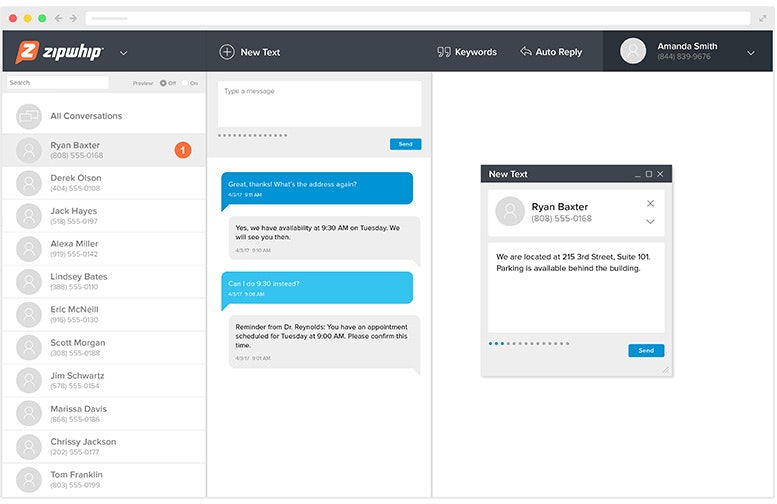The image size is (777, 504).
Task: Click Send under the main message box
Action: 405,144
